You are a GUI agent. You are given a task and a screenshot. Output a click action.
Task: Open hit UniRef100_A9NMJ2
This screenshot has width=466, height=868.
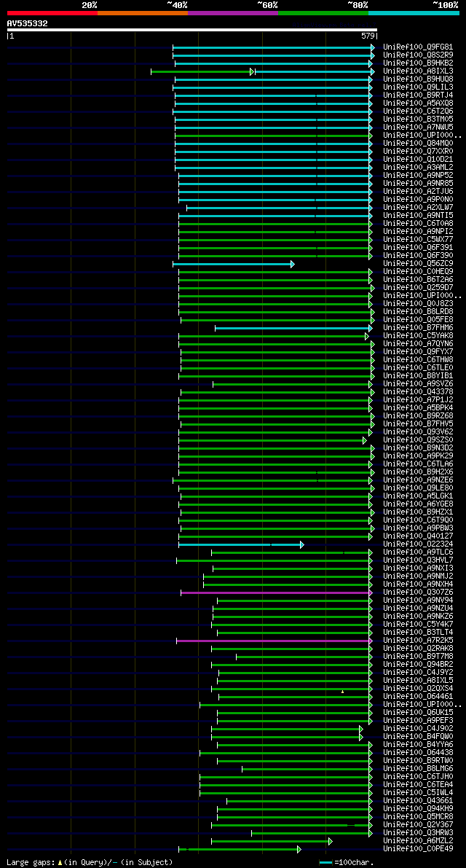(418, 576)
